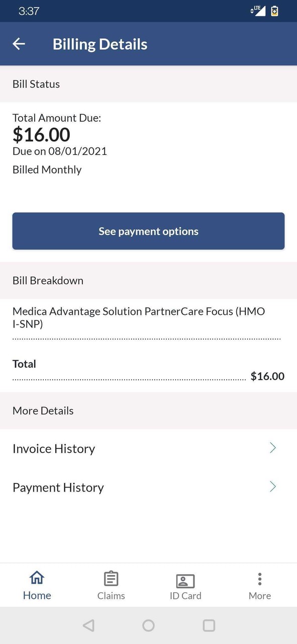Tap the Android back triangle navigation icon

(x=88, y=625)
